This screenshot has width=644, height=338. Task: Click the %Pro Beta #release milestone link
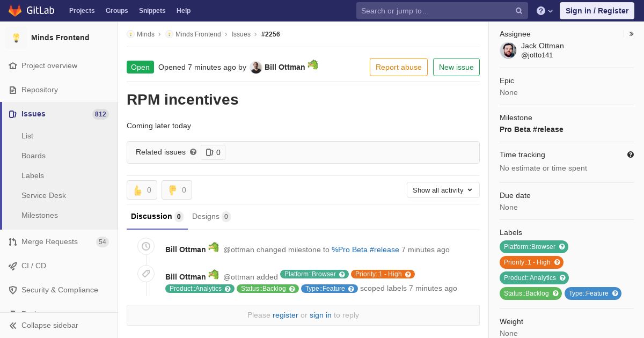click(x=365, y=249)
